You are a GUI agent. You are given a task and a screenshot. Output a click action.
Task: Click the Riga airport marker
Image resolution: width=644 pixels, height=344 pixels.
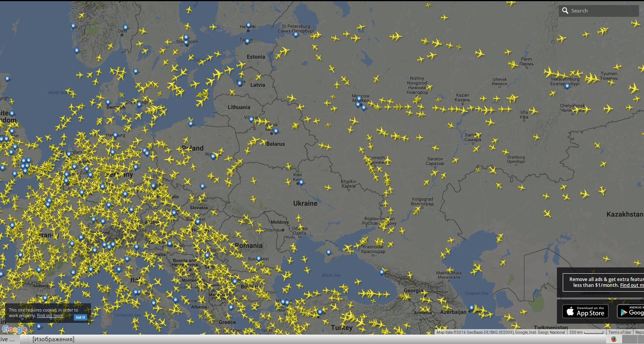[240, 83]
